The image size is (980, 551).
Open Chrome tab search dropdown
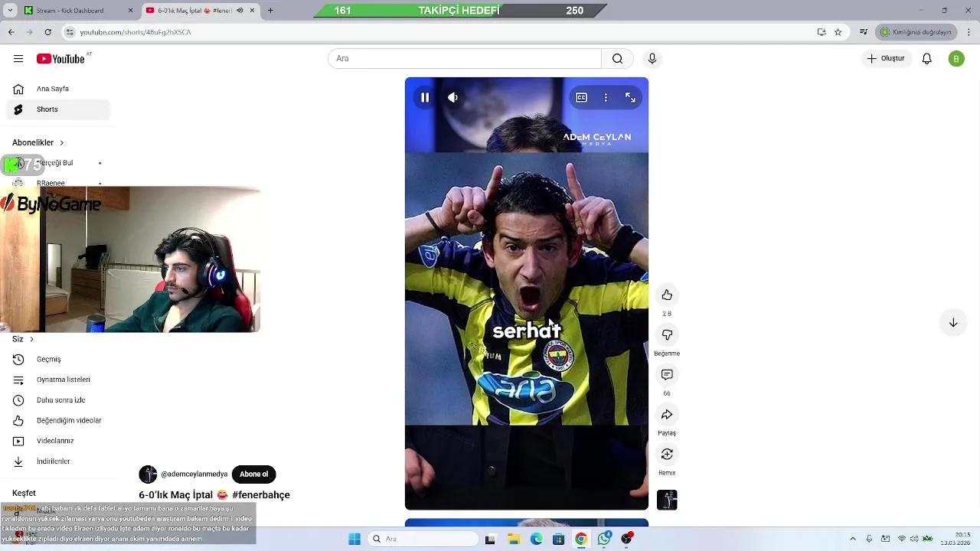pyautogui.click(x=10, y=11)
